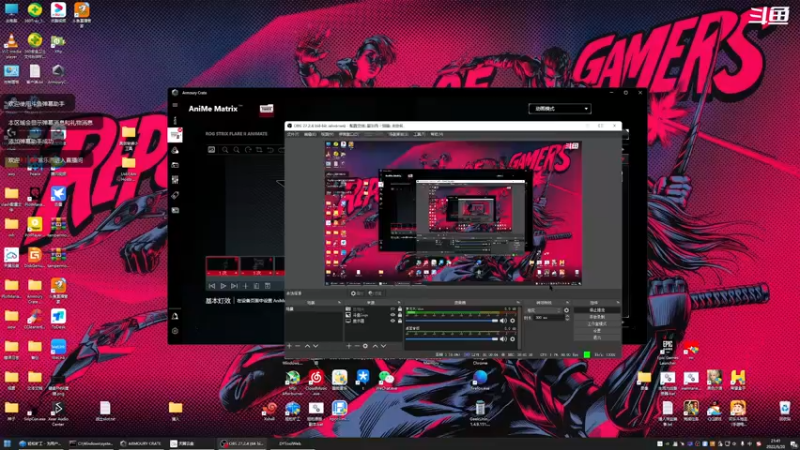Toggle lock on the third OBS source

click(400, 321)
